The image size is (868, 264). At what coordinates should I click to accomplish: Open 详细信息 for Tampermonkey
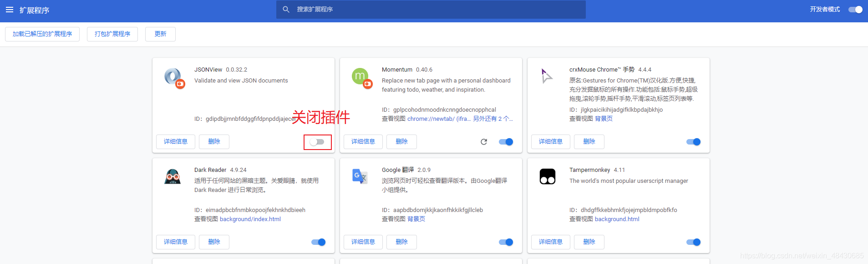[x=551, y=242]
